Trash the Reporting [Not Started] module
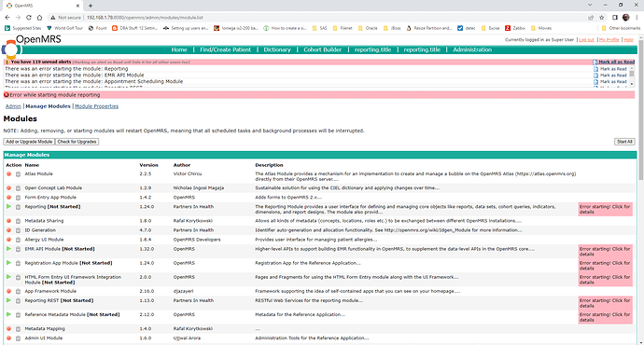Image resolution: width=644 pixels, height=345 pixels. pos(18,207)
